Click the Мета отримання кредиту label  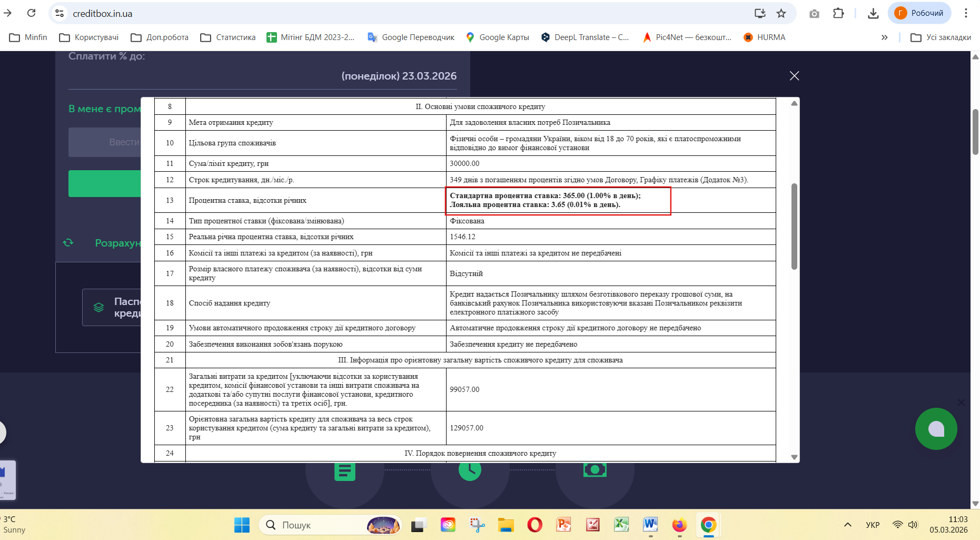[231, 123]
